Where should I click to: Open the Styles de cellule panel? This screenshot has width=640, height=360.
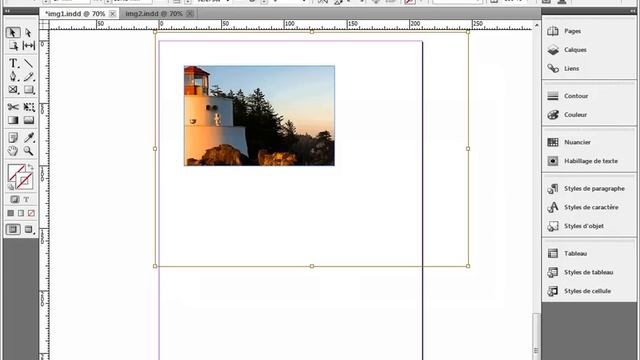[589, 291]
